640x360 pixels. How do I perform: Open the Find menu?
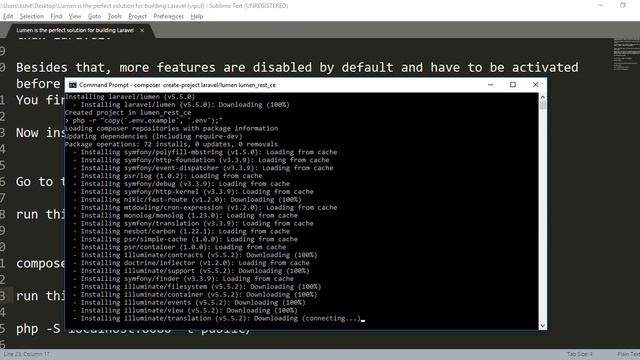(x=56, y=16)
